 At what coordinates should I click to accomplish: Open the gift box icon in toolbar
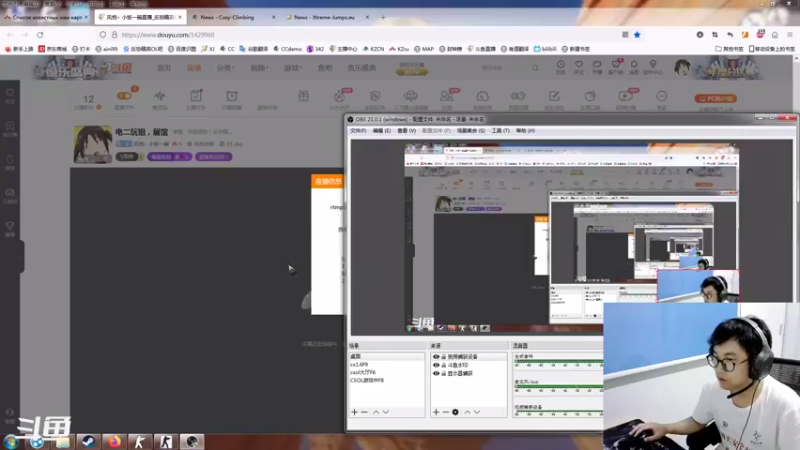[304, 96]
